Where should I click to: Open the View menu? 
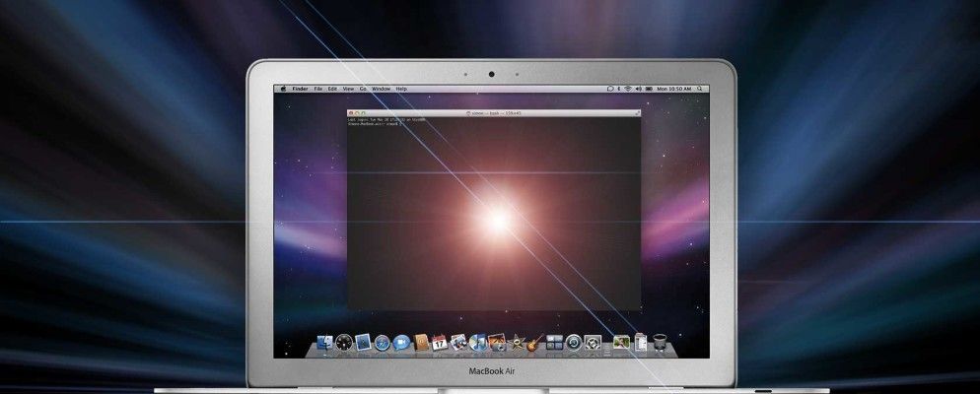(348, 89)
